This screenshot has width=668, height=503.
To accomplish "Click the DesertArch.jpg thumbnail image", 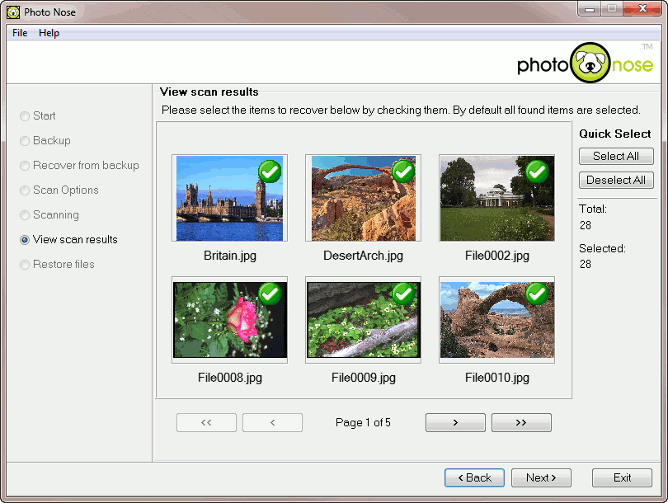I will click(363, 198).
